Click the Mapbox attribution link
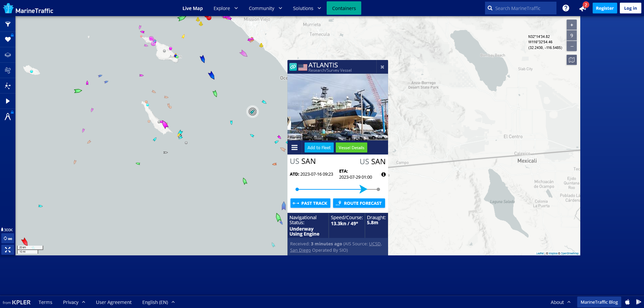 tap(553, 253)
